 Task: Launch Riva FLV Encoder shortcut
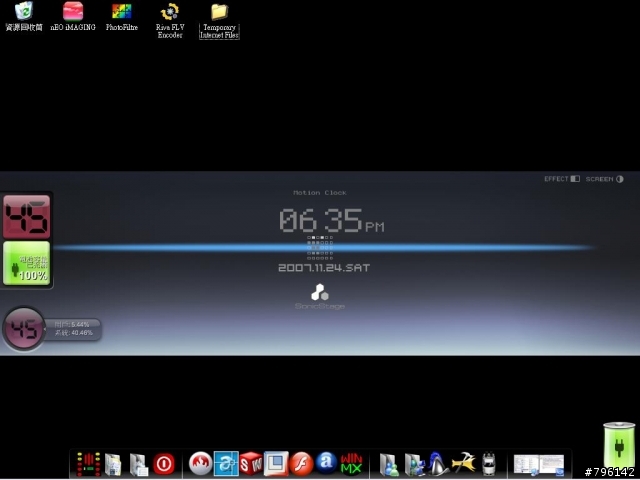click(170, 20)
